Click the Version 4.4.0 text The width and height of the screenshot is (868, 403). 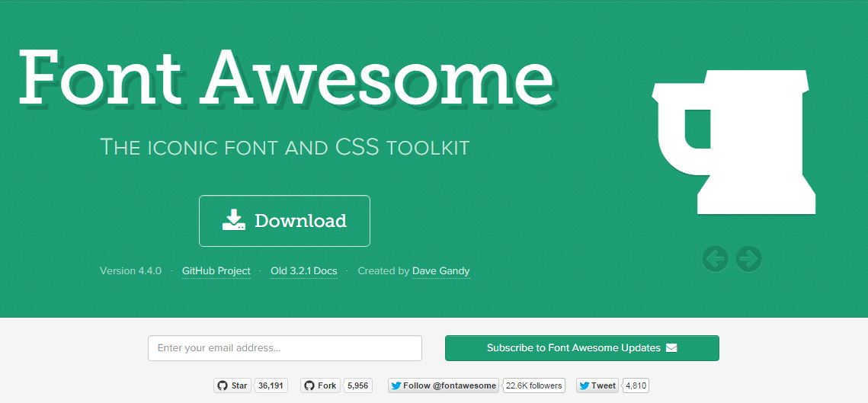(x=130, y=271)
